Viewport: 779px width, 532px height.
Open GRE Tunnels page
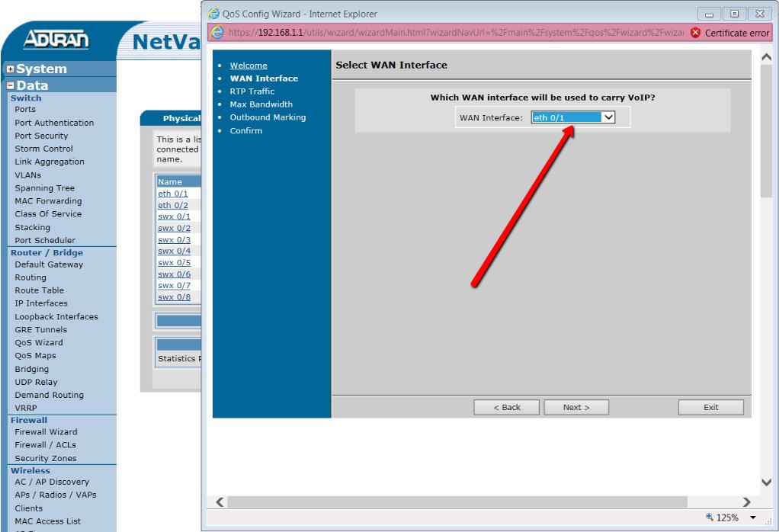pos(40,329)
